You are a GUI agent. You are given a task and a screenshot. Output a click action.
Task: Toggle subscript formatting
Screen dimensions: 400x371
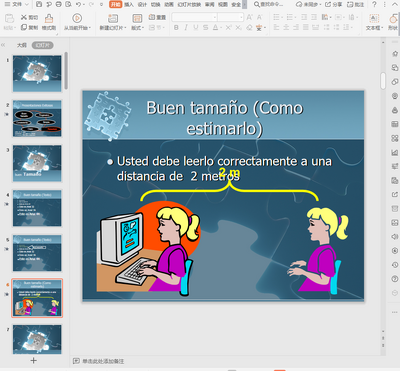[238, 28]
